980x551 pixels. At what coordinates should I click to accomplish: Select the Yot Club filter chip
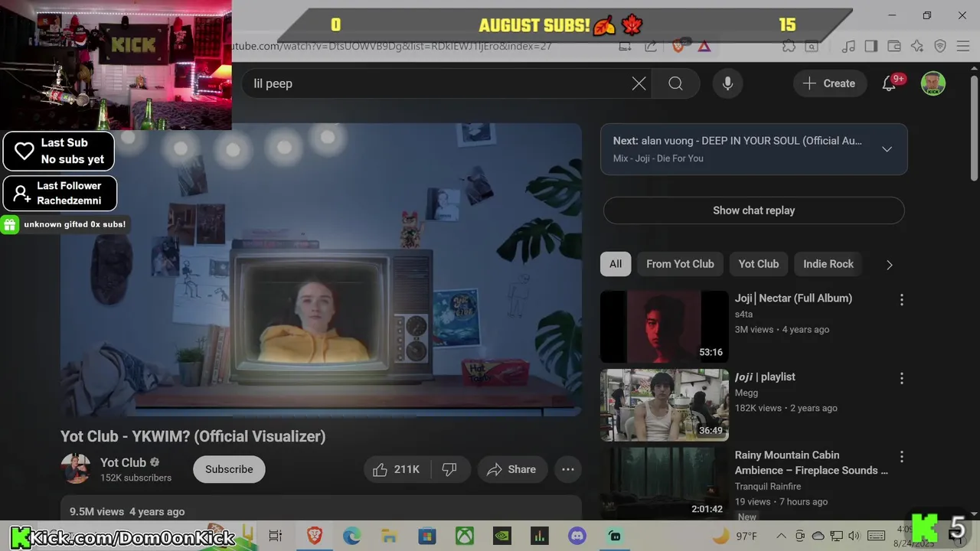(758, 264)
